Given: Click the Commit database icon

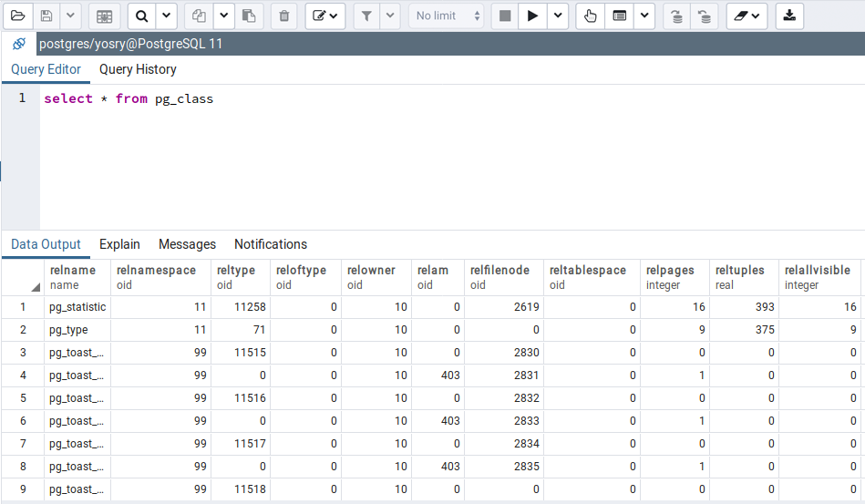Looking at the screenshot, I should pyautogui.click(x=675, y=15).
